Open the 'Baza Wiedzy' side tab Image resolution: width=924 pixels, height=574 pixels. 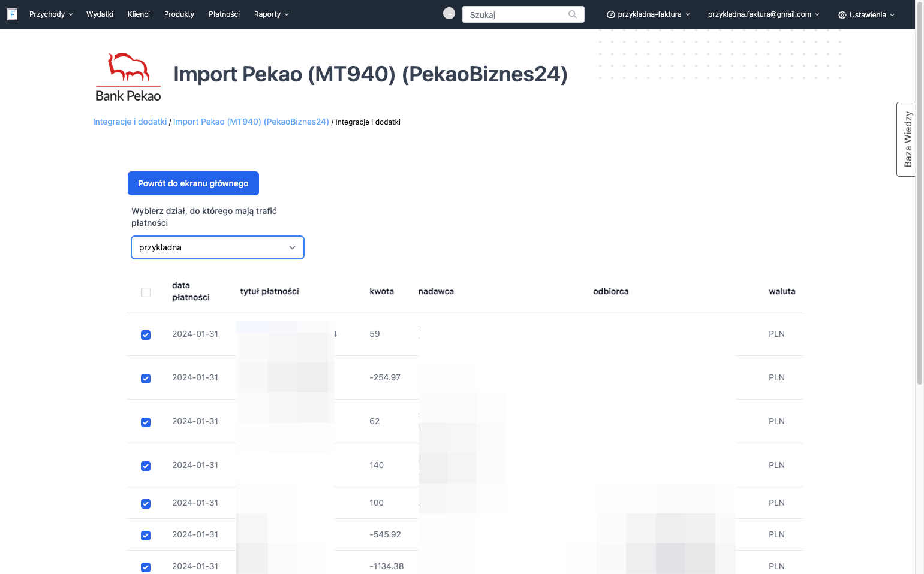[906, 139]
